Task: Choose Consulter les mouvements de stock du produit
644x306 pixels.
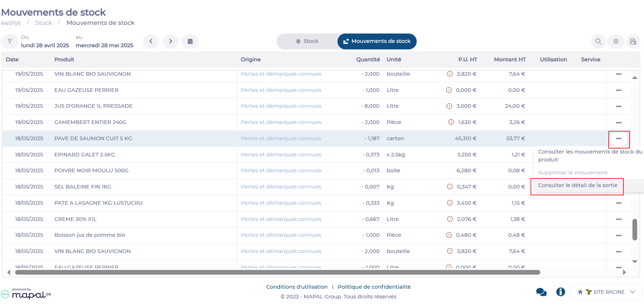Action: (590, 156)
